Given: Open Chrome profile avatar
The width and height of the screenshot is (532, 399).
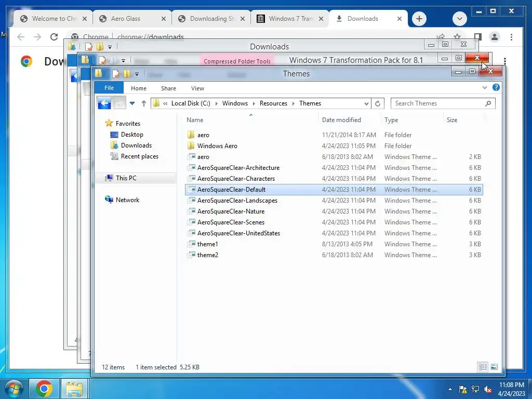Looking at the screenshot, I should point(495,37).
